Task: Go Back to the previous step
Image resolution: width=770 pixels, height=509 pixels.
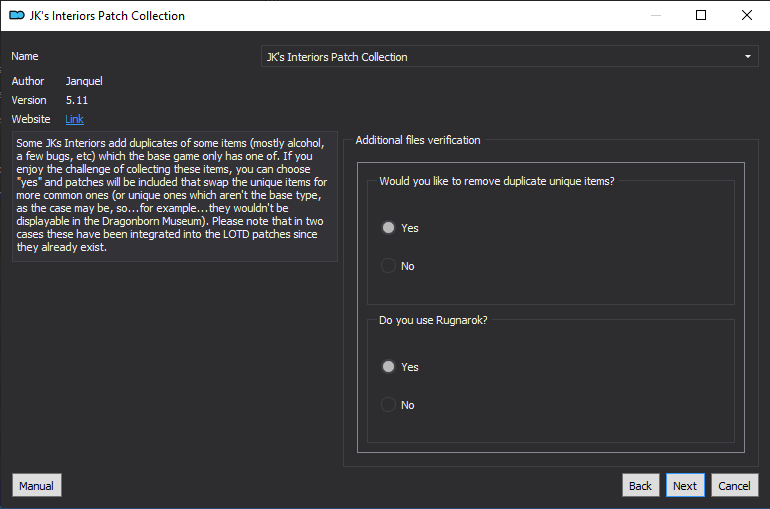Action: pos(640,485)
